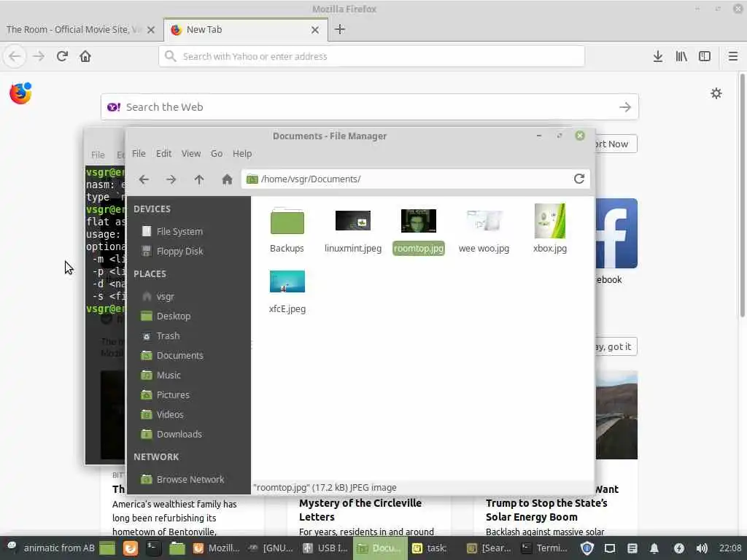This screenshot has height=560, width=747.
Task: Select the Backups folder icon
Action: point(287,222)
